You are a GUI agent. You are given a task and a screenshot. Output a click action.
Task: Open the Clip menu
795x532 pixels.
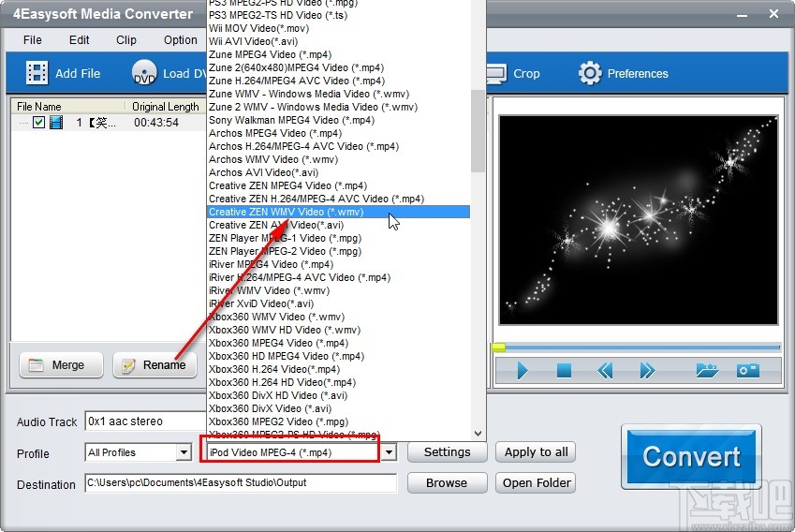point(126,40)
